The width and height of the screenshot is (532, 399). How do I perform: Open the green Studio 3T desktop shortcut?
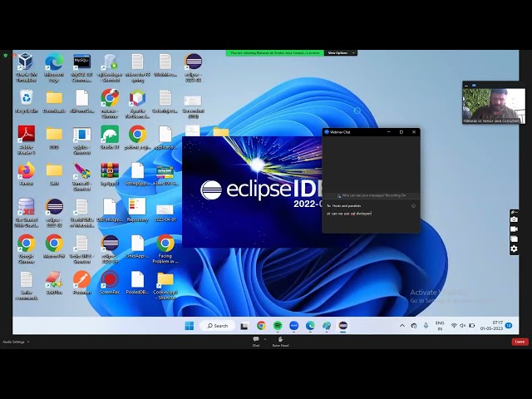pyautogui.click(x=110, y=138)
